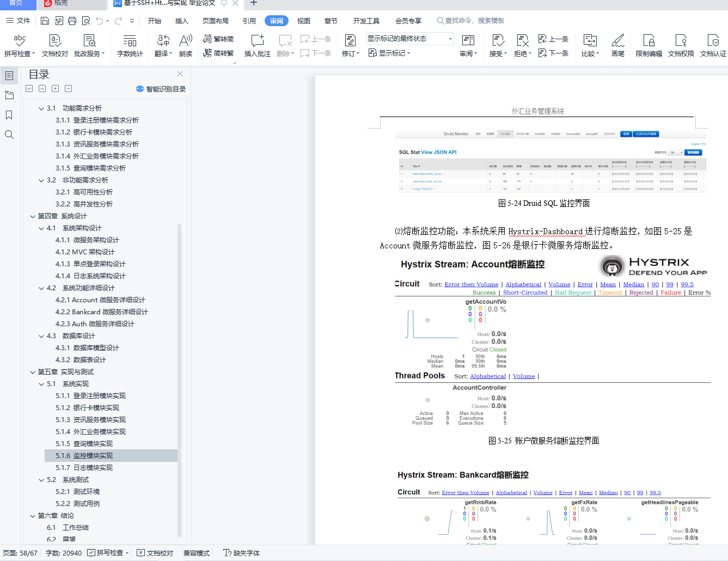Viewport: 728px width, 561px height.
Task: Open 文档认证 document certification
Action: pos(713,46)
